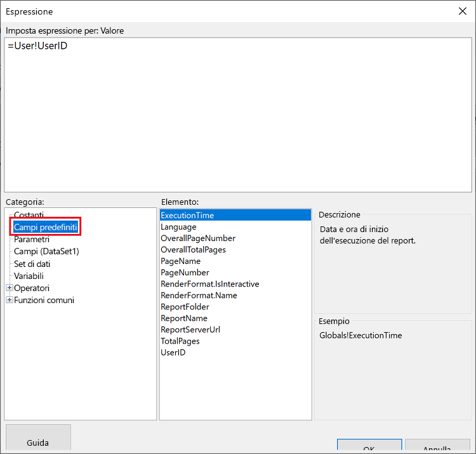Select the Set di dati category
The width and height of the screenshot is (476, 454).
(32, 264)
